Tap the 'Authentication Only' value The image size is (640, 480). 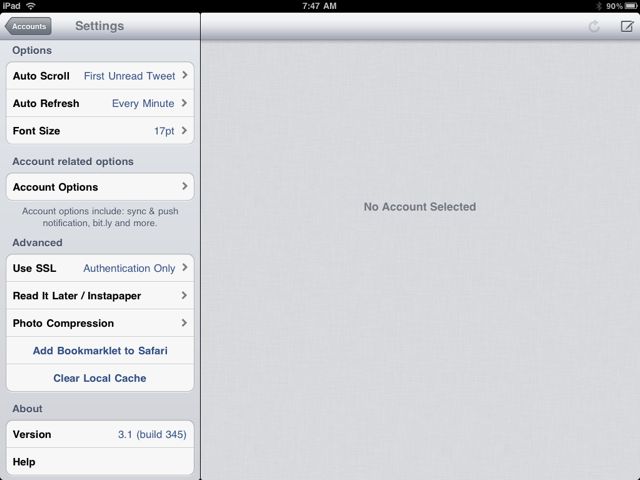(x=129, y=268)
